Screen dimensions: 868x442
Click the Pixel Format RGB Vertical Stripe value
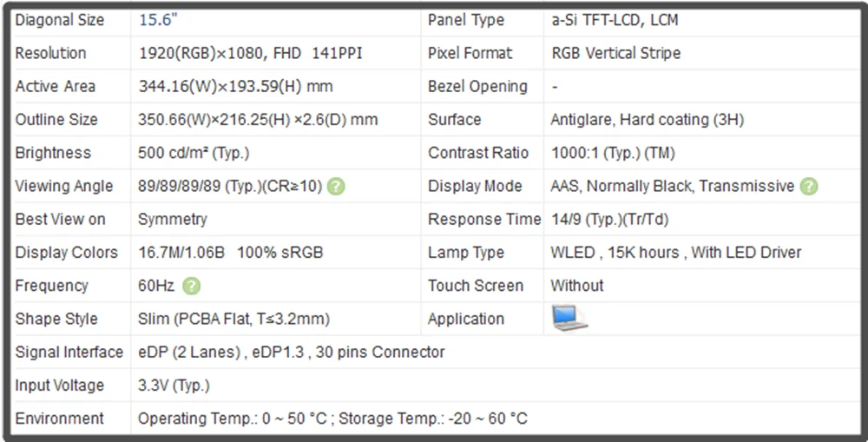coord(616,53)
